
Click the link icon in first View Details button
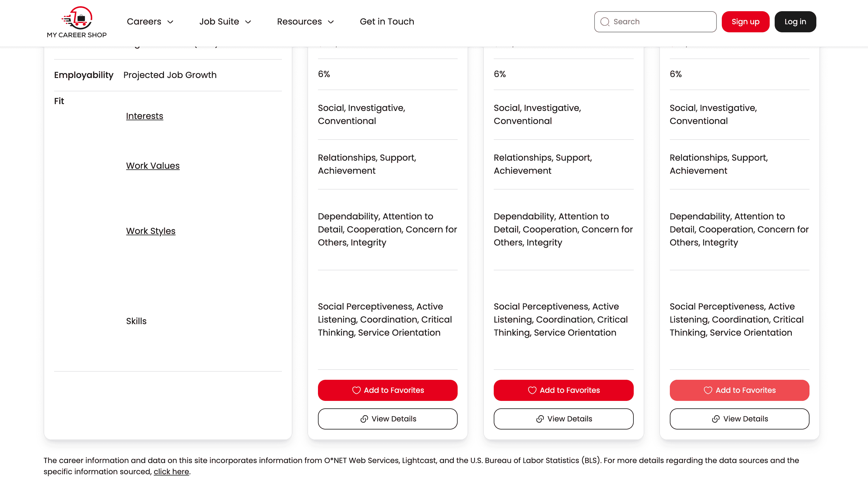click(x=364, y=419)
